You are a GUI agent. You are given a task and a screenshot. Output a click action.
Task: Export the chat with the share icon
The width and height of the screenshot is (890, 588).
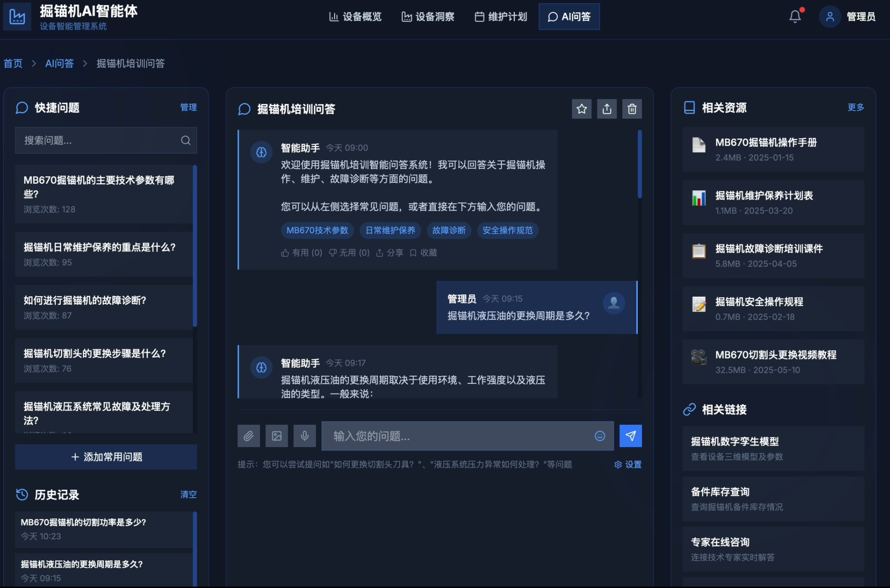pos(607,109)
